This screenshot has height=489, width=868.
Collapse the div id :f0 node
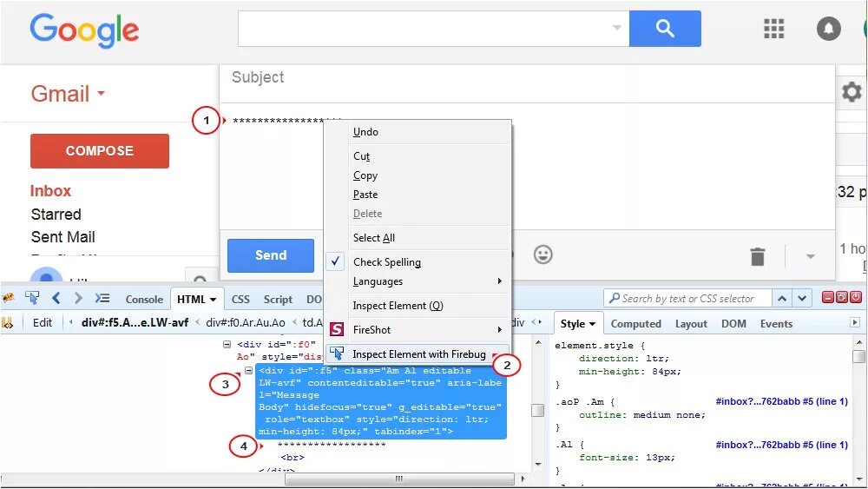[227, 345]
